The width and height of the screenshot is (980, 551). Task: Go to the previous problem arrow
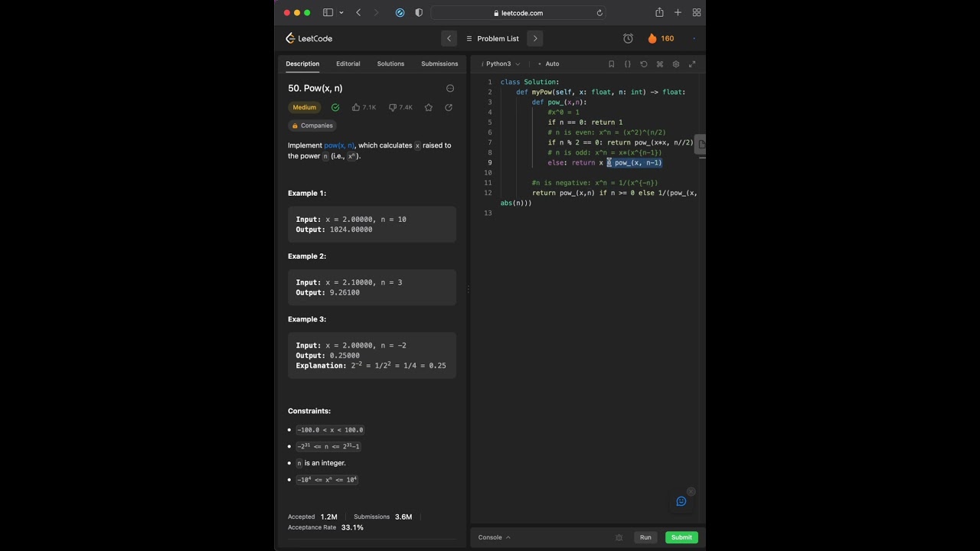449,38
